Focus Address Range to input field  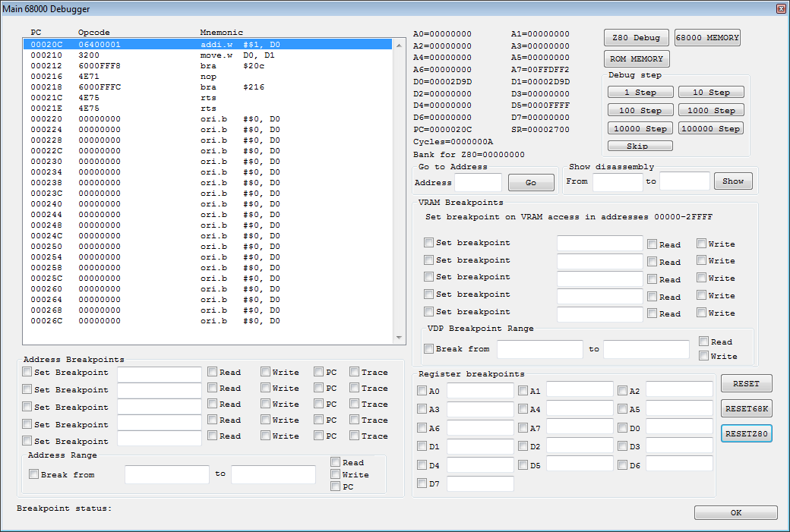(273, 474)
